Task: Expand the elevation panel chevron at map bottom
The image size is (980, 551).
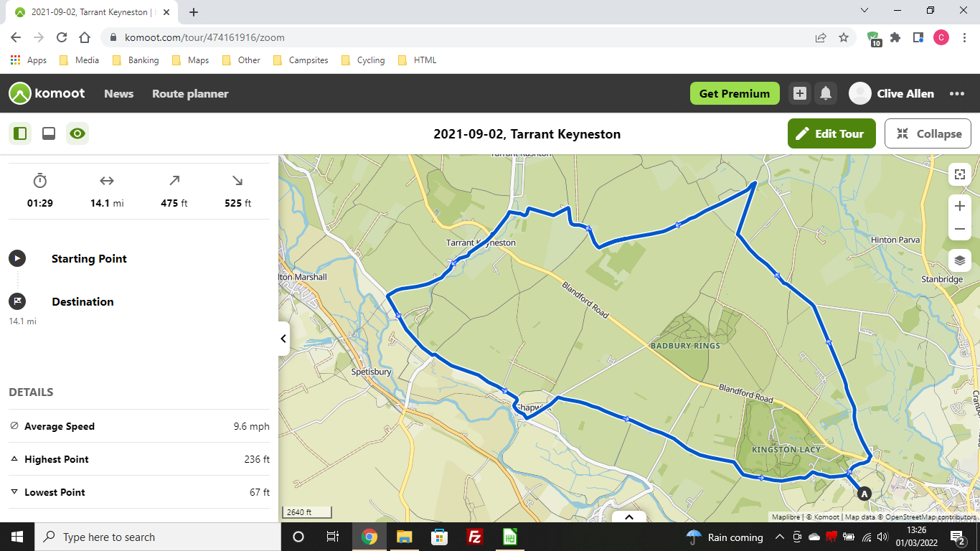Action: pos(629,517)
